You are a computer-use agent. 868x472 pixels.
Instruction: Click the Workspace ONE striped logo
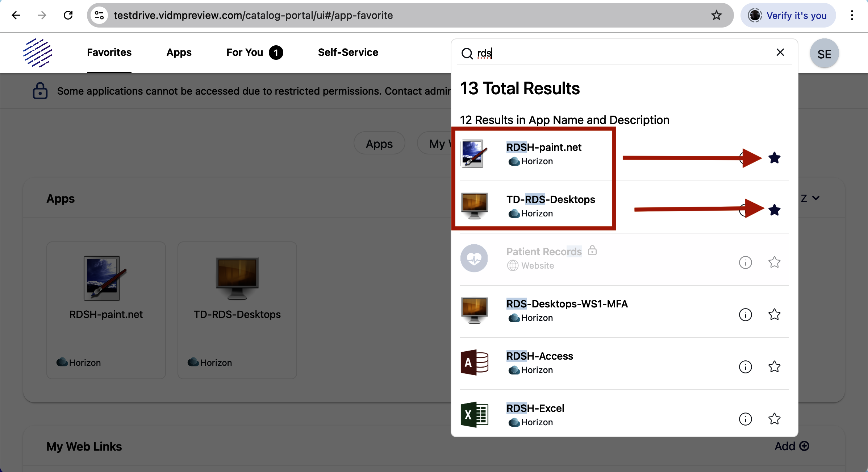tap(38, 53)
